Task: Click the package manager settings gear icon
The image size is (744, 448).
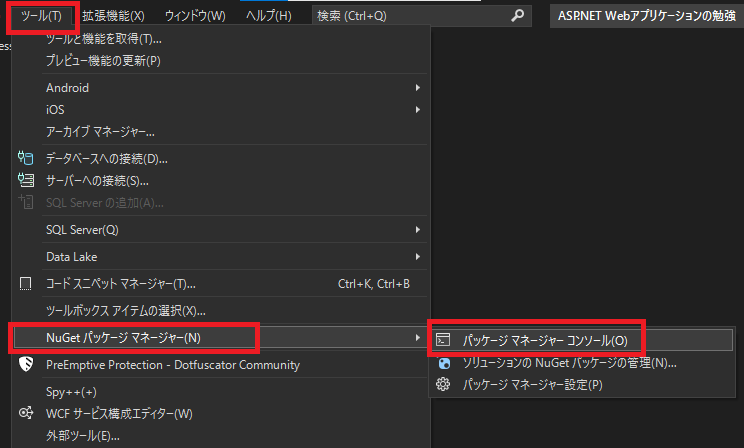Action: pos(443,384)
